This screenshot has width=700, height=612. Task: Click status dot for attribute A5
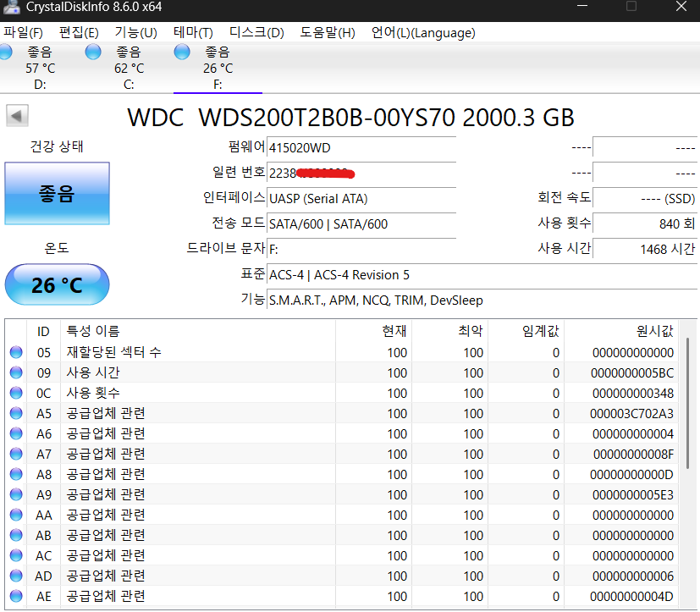(16, 413)
